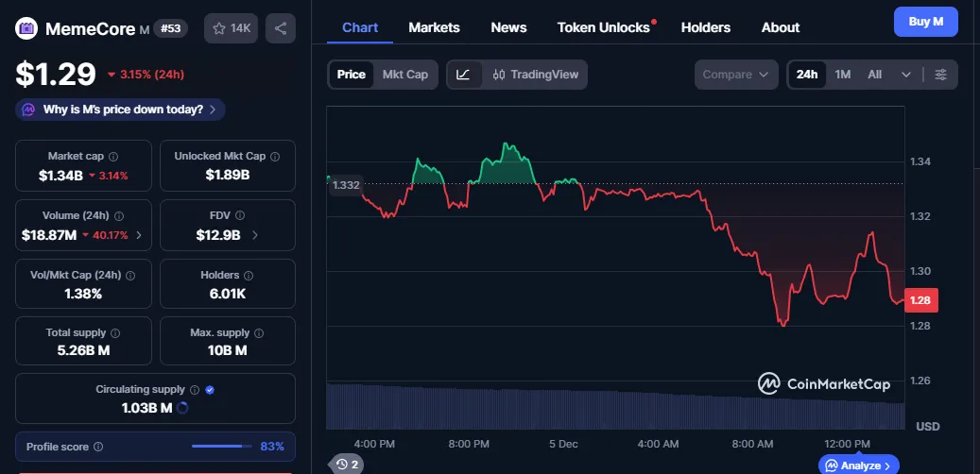This screenshot has height=474, width=980.
Task: Click the Profile score progress bar
Action: (x=221, y=447)
